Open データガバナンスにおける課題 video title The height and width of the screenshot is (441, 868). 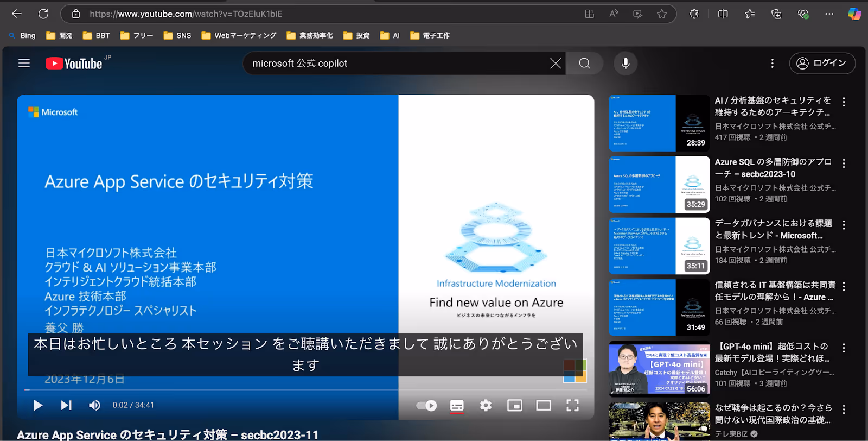tap(773, 229)
